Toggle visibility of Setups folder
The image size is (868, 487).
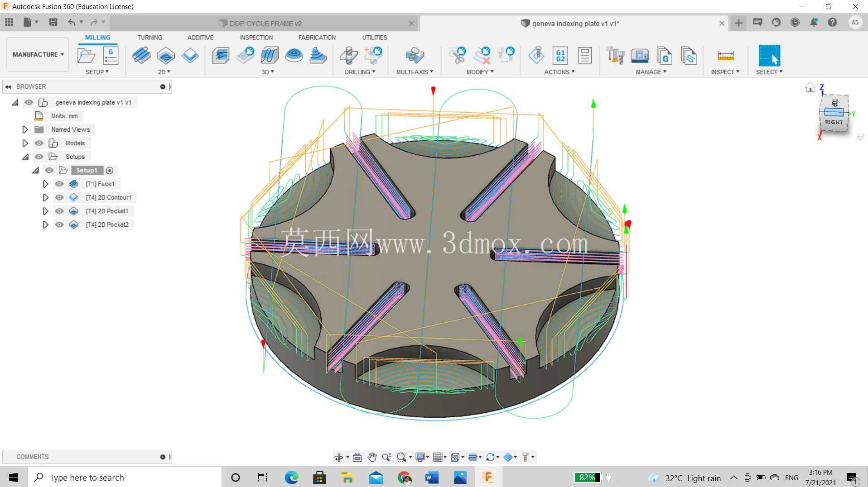tap(39, 157)
